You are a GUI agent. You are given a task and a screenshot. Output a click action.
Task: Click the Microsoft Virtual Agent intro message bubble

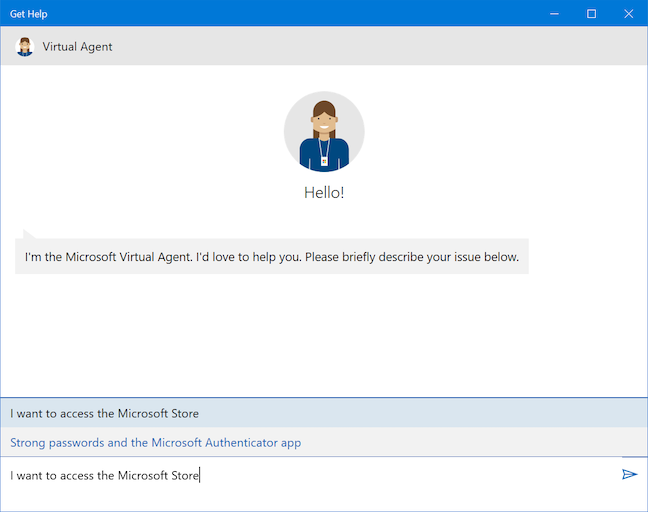[x=272, y=257]
